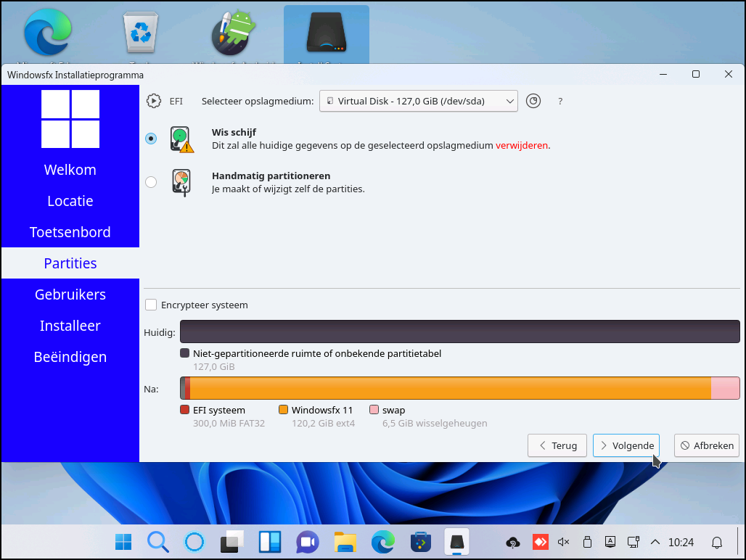Viewport: 746px width, 560px height.
Task: Open the Cortana circle on taskbar
Action: click(194, 542)
